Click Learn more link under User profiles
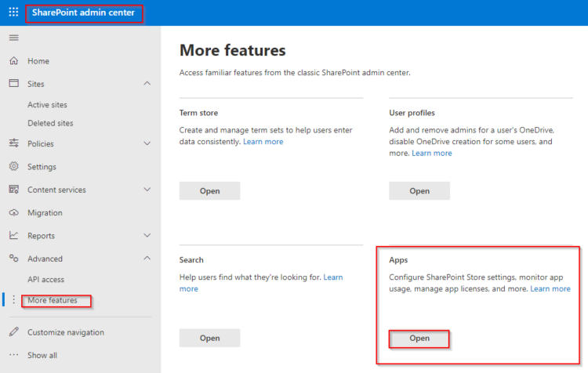The height and width of the screenshot is (373, 588). (x=431, y=154)
